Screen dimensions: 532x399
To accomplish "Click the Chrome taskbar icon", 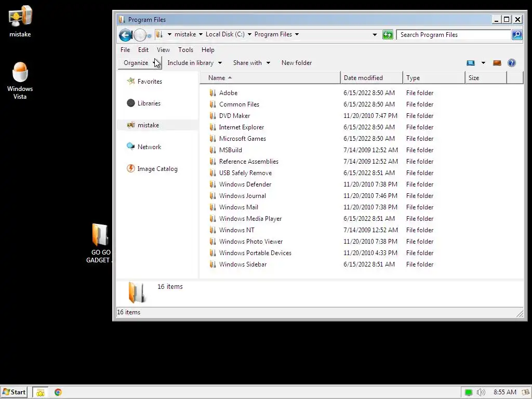I will (58, 392).
